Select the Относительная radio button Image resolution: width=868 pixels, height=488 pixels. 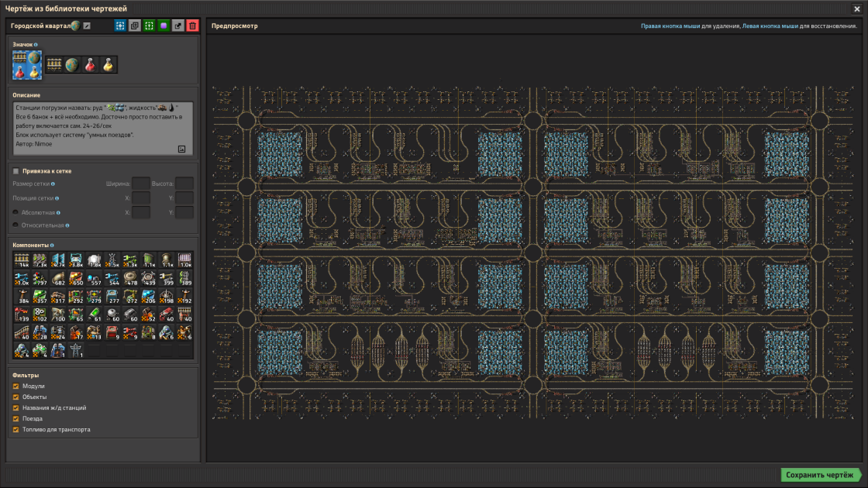coord(15,225)
